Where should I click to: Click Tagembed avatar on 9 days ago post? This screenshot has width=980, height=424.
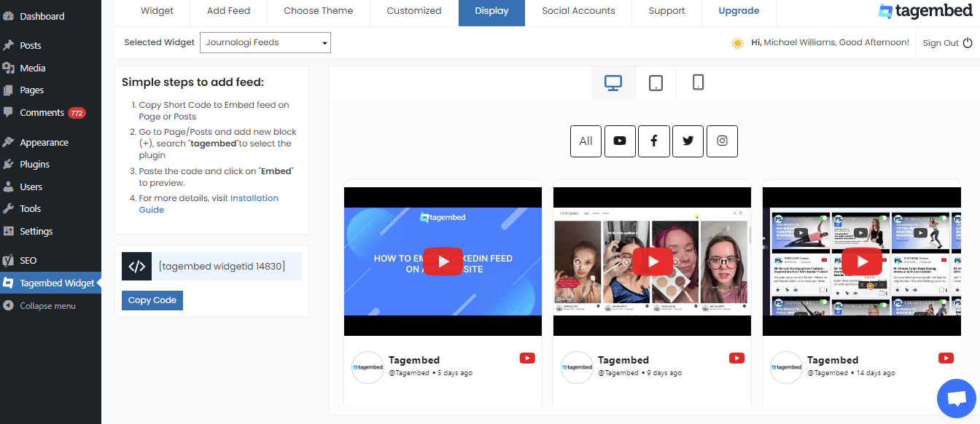(x=577, y=367)
